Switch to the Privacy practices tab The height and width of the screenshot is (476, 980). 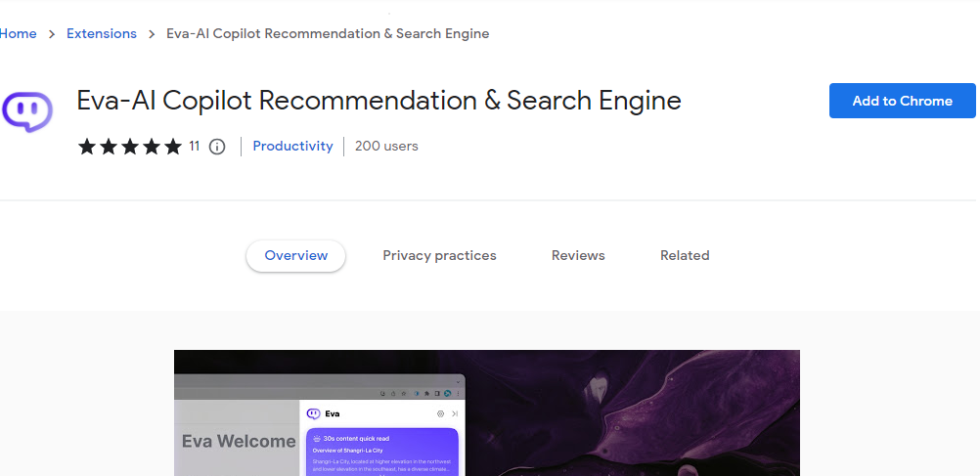click(439, 256)
